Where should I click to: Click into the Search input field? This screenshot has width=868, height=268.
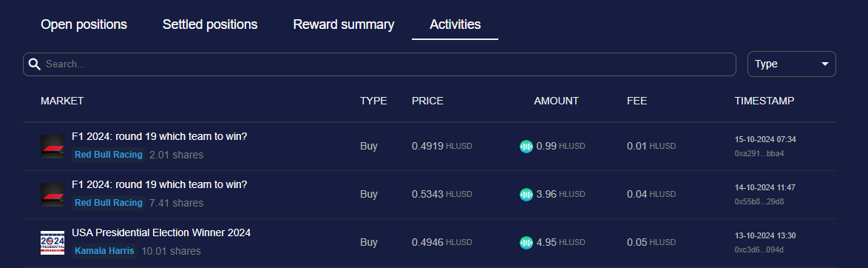[379, 64]
